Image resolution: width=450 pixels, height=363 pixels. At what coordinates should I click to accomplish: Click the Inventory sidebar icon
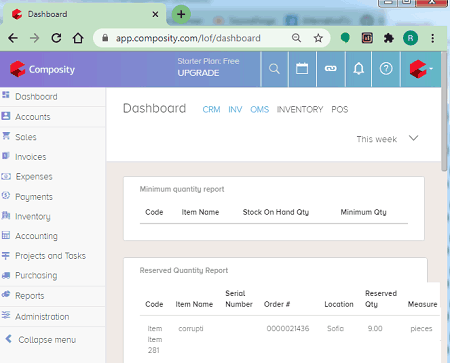tap(6, 215)
